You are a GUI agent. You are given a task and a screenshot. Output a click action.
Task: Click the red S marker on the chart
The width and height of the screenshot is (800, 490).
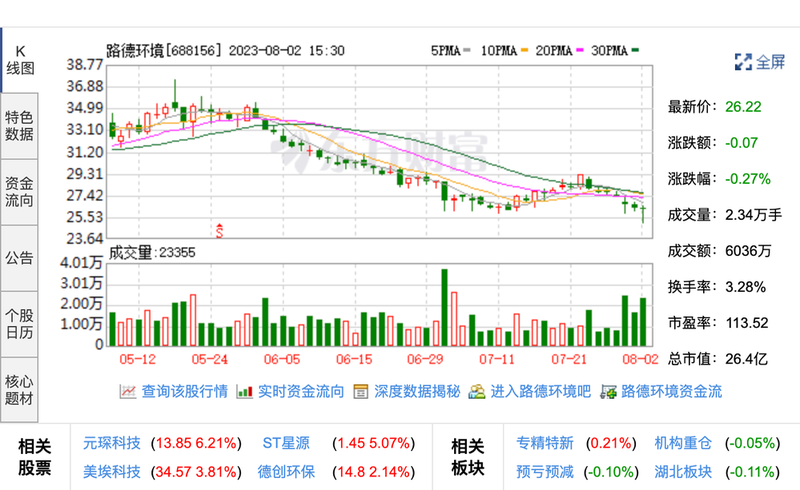pos(219,230)
